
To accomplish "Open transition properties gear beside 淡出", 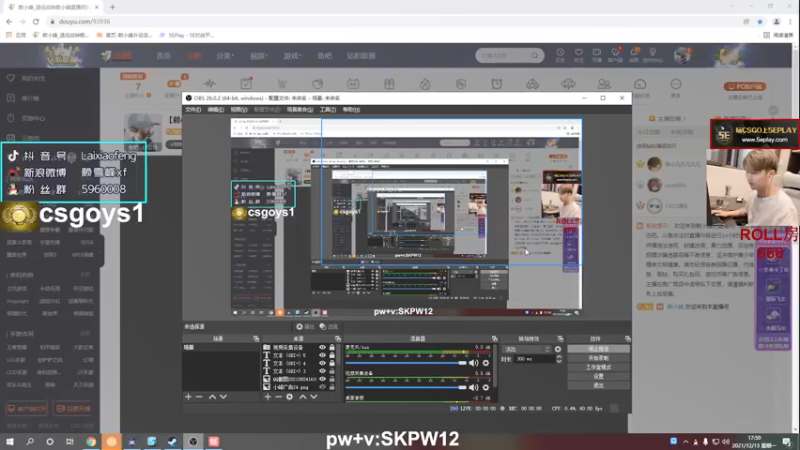I will click(x=558, y=349).
